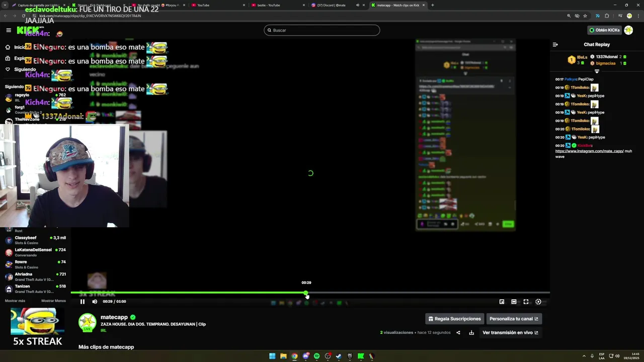Switch to the Discord browser tab
The image size is (644, 362).
click(x=337, y=5)
